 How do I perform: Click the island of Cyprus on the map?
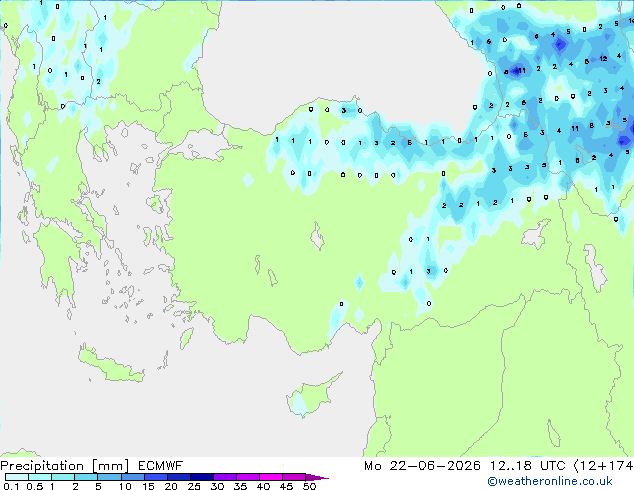(x=313, y=396)
